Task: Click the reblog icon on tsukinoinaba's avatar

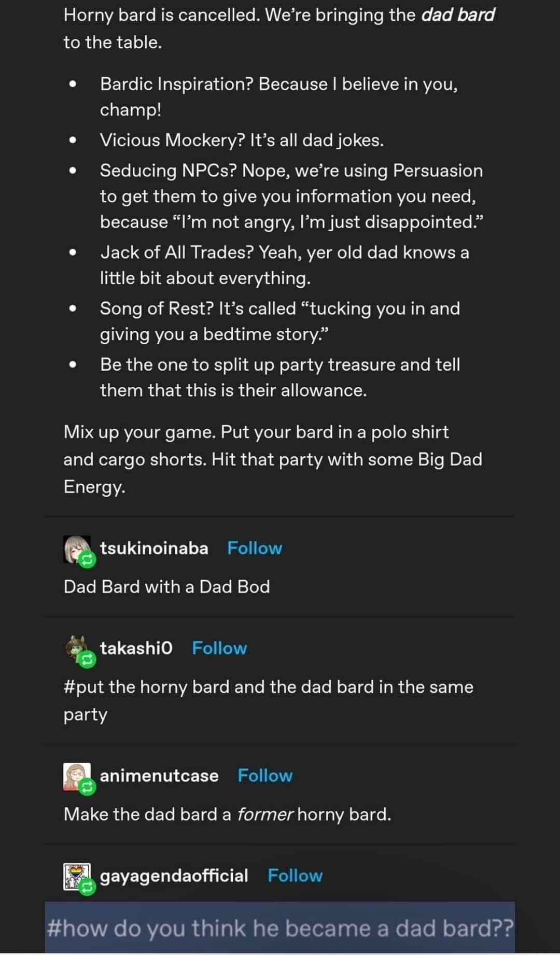Action: click(x=87, y=559)
